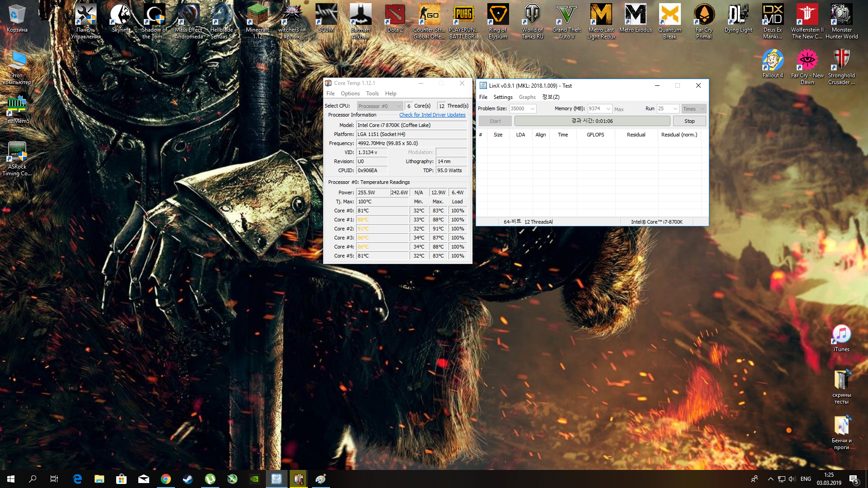Open the LinX Settings menu
868x488 pixels.
503,97
